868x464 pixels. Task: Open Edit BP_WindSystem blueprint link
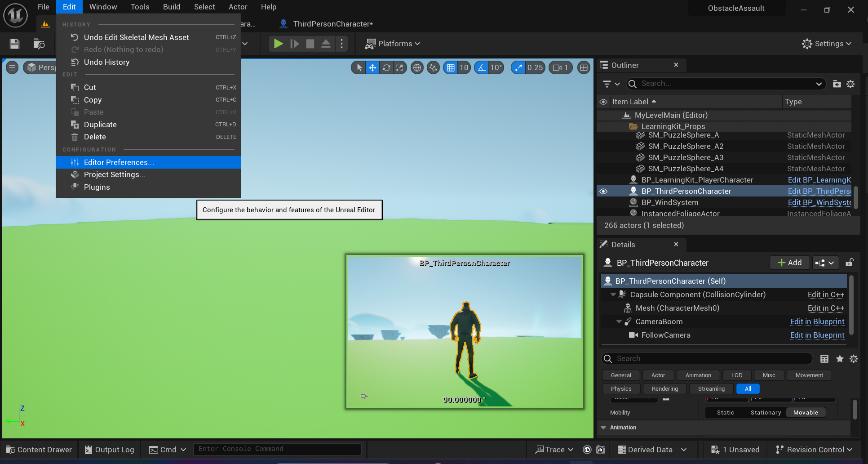click(819, 202)
